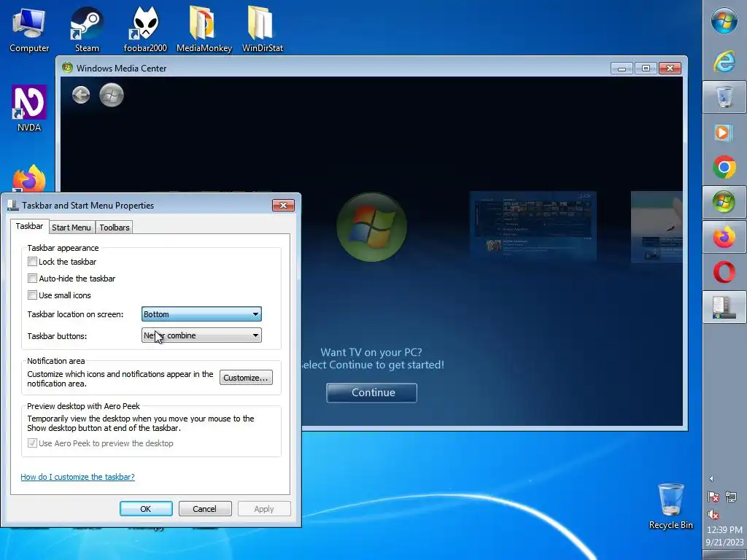Click OK in Taskbar Properties dialog

[x=146, y=508]
